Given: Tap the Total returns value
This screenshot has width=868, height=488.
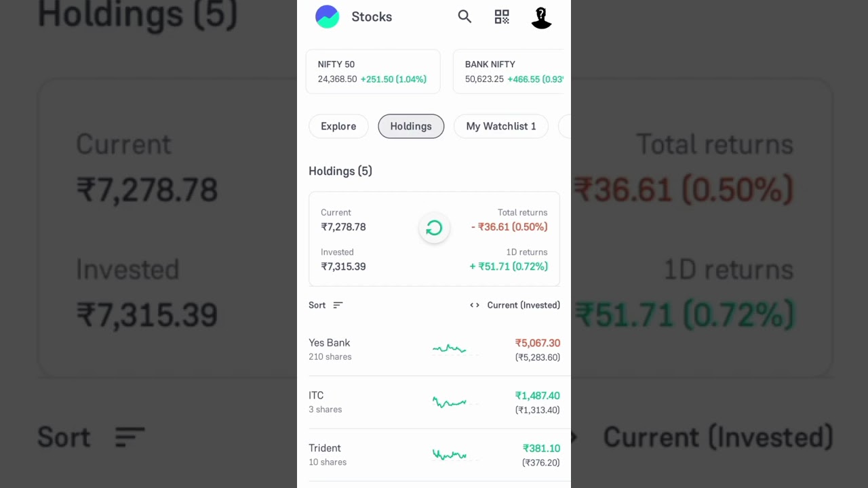Looking at the screenshot, I should 509,227.
